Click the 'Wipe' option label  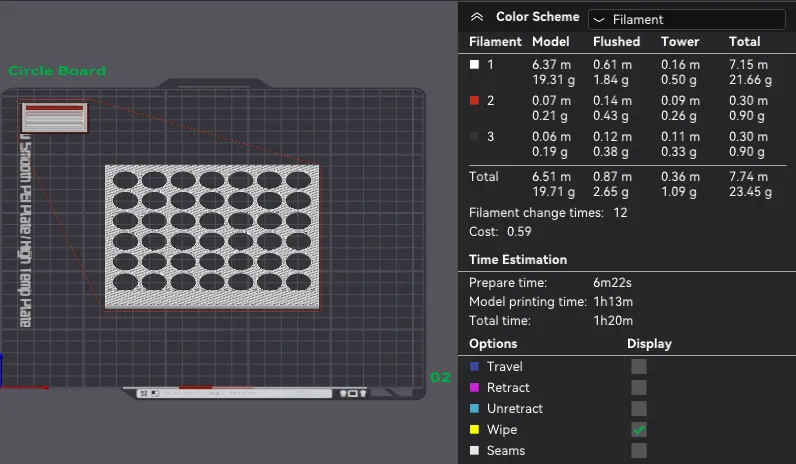(x=502, y=429)
